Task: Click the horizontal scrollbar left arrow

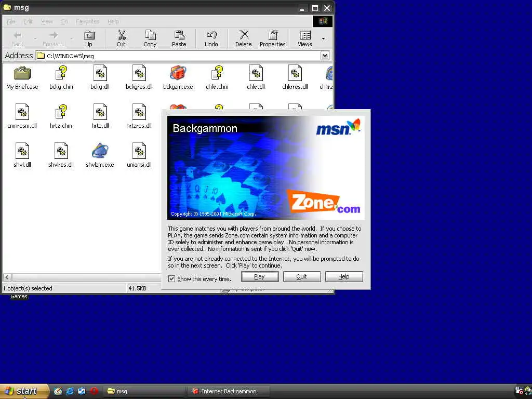Action: (x=7, y=277)
